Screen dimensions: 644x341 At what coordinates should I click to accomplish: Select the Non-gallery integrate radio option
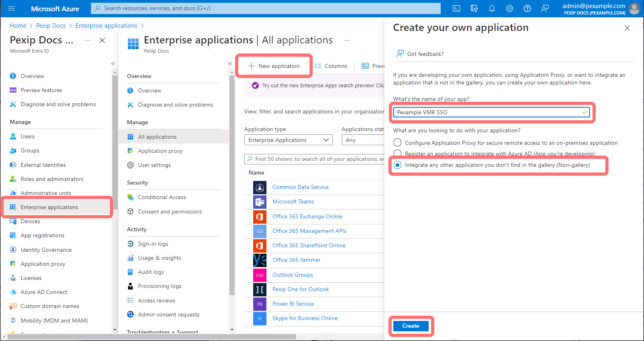coord(398,165)
